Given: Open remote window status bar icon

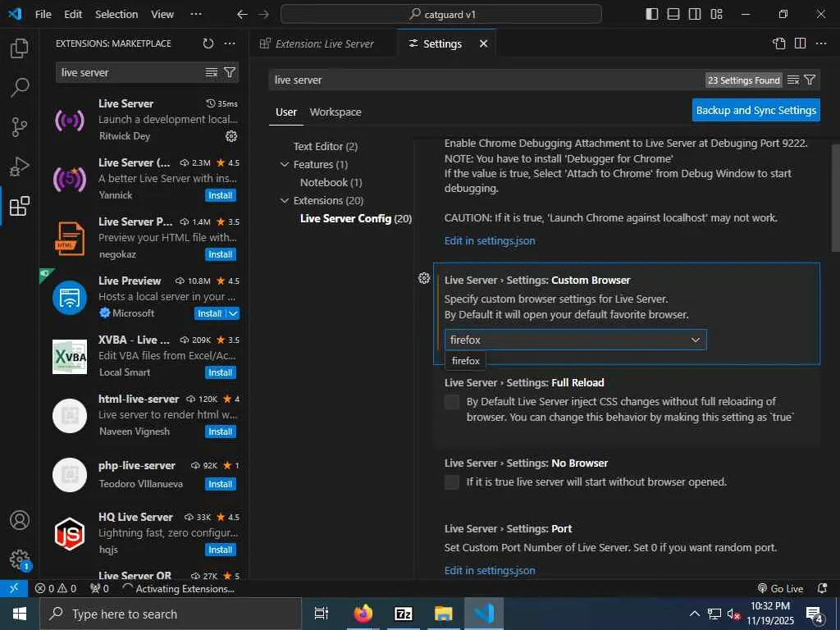Looking at the screenshot, I should [14, 588].
